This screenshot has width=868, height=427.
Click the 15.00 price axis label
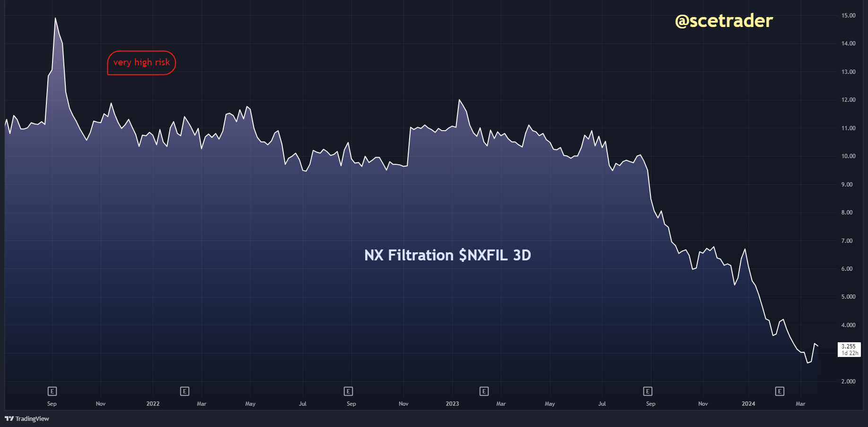pos(849,16)
